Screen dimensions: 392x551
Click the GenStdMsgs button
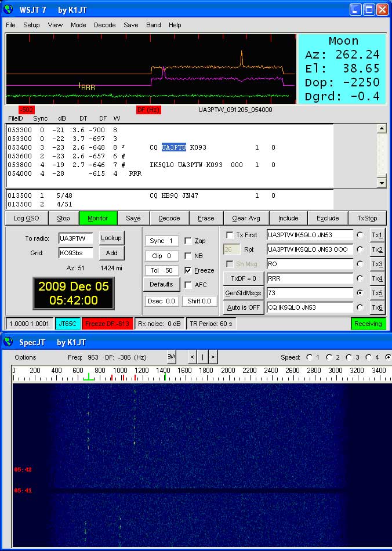(x=244, y=293)
